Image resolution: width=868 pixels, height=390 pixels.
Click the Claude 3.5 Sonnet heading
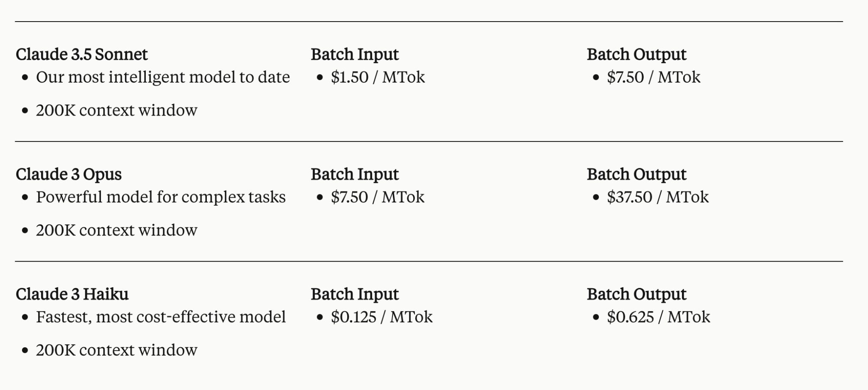[81, 54]
